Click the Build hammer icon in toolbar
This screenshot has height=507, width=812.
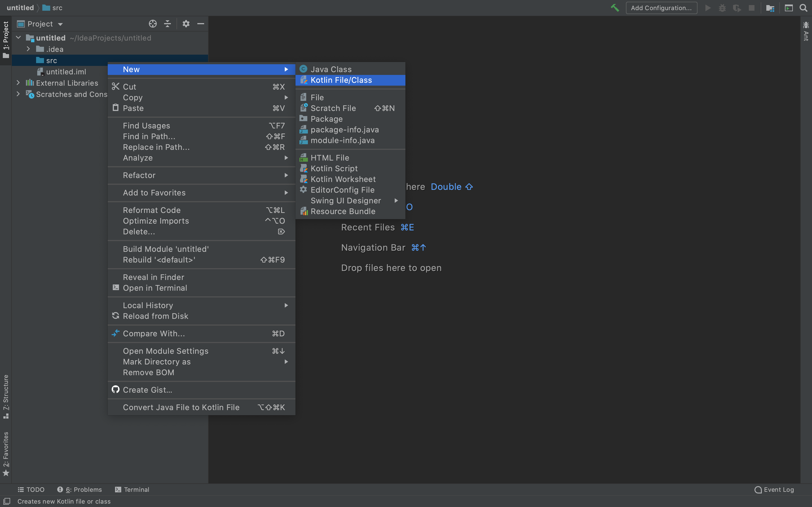click(x=615, y=7)
